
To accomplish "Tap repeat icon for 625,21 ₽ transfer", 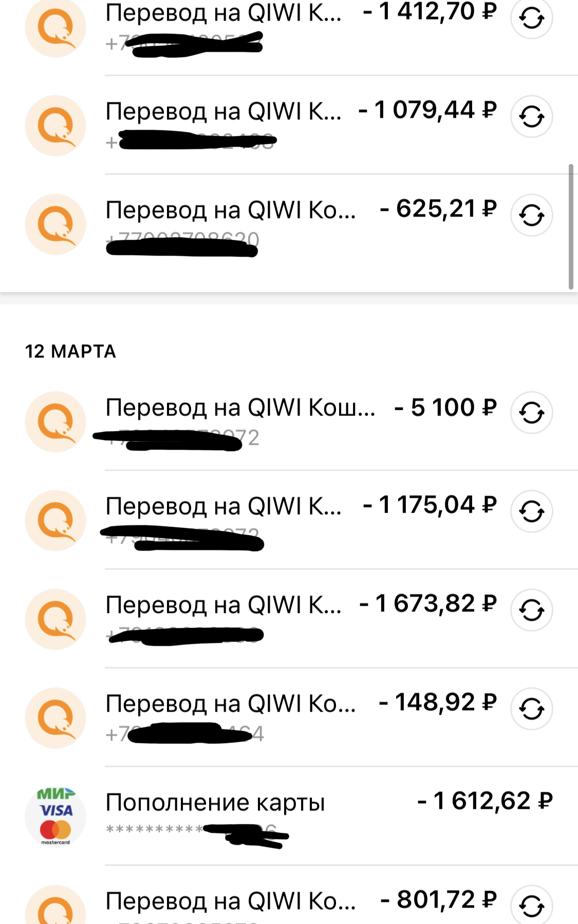I will 531,215.
